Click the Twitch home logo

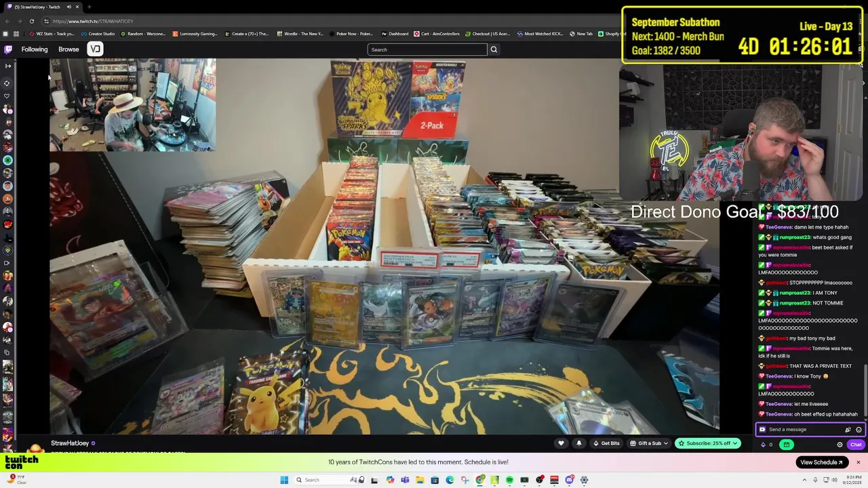8,49
